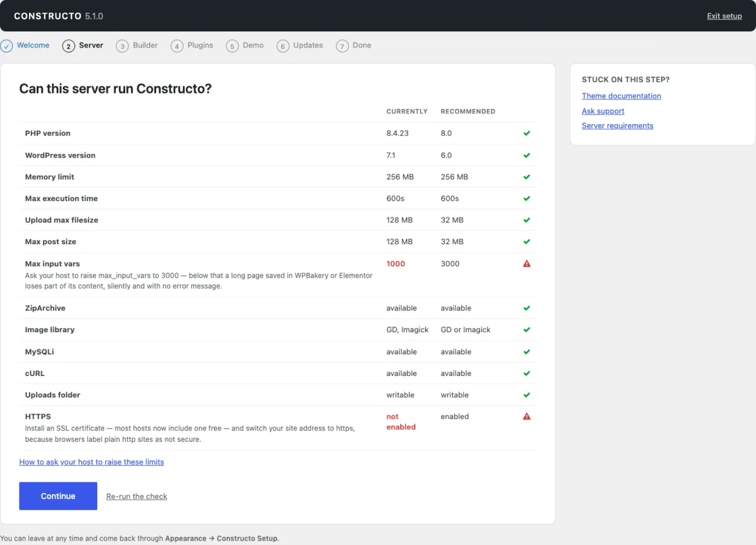Go to the Updates step

coord(308,45)
